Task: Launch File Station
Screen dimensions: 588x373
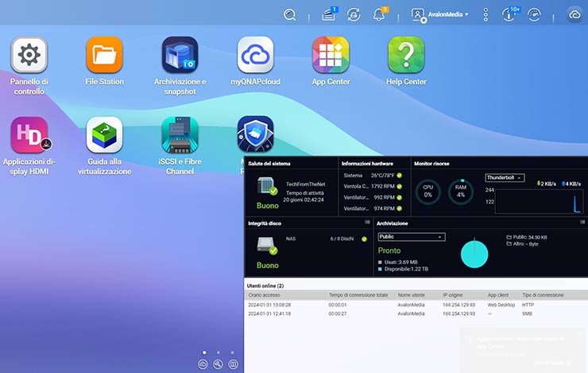Action: [104, 55]
